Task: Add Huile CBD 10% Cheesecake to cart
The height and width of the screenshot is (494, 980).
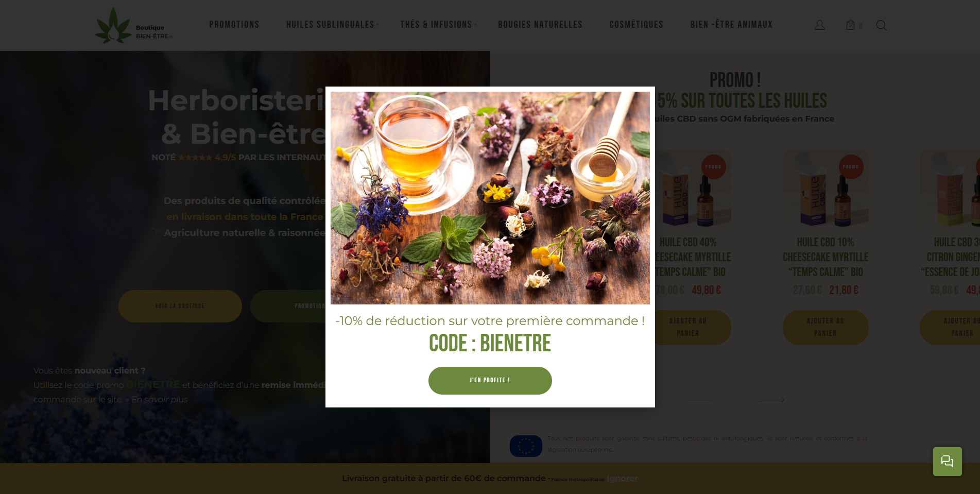Action: coord(826,327)
